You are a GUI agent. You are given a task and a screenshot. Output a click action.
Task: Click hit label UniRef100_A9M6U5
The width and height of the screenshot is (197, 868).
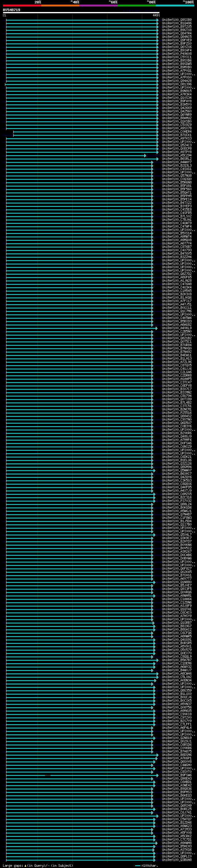pyautogui.click(x=177, y=711)
